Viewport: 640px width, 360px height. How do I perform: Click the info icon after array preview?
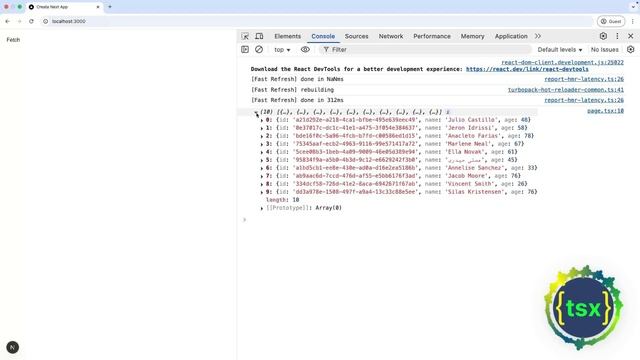(x=447, y=112)
